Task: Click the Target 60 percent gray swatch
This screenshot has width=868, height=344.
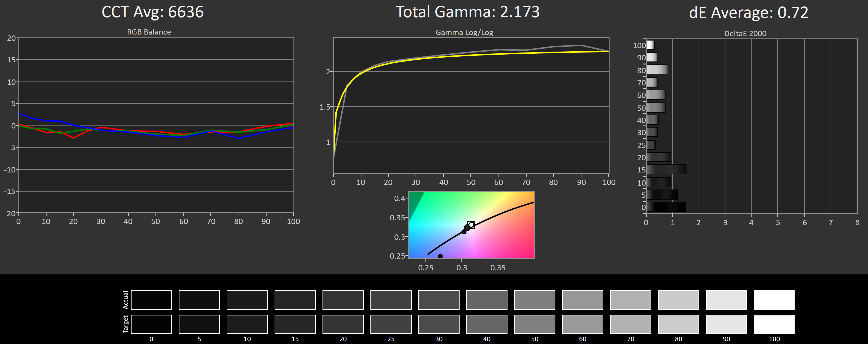Action: click(x=583, y=324)
